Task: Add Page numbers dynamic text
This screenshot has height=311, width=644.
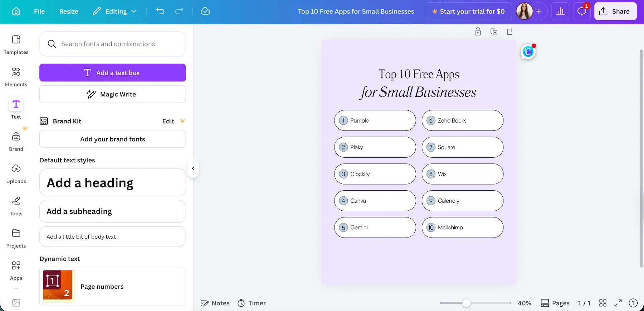Action: point(113,286)
